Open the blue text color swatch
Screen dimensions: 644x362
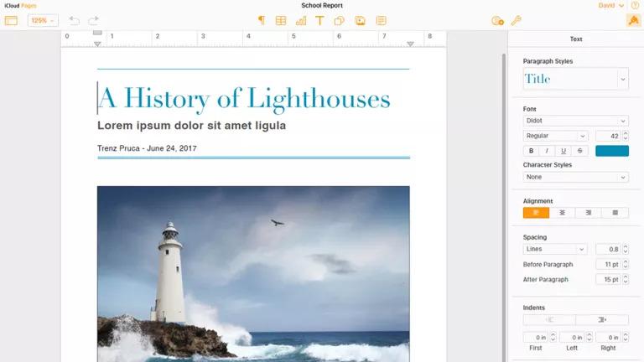(x=612, y=151)
